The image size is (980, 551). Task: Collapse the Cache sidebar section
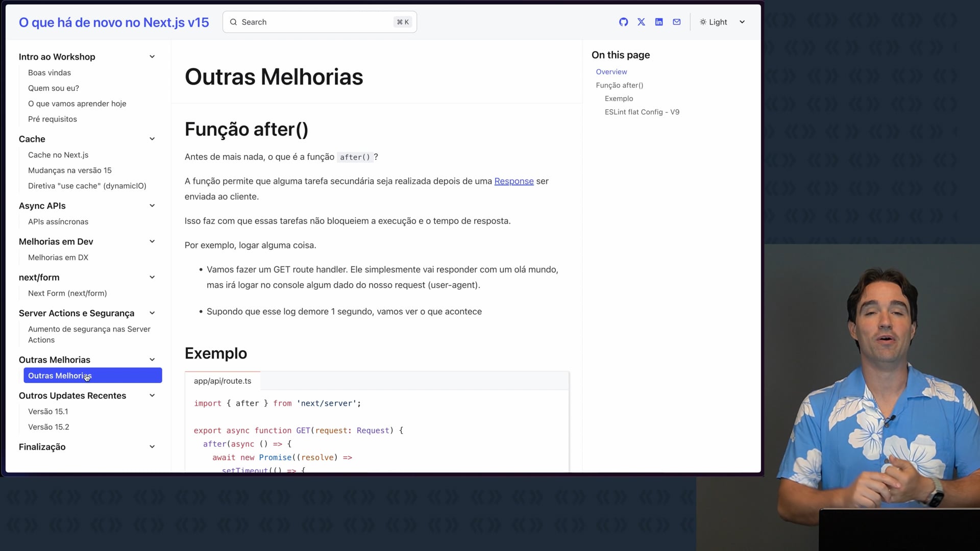(152, 139)
